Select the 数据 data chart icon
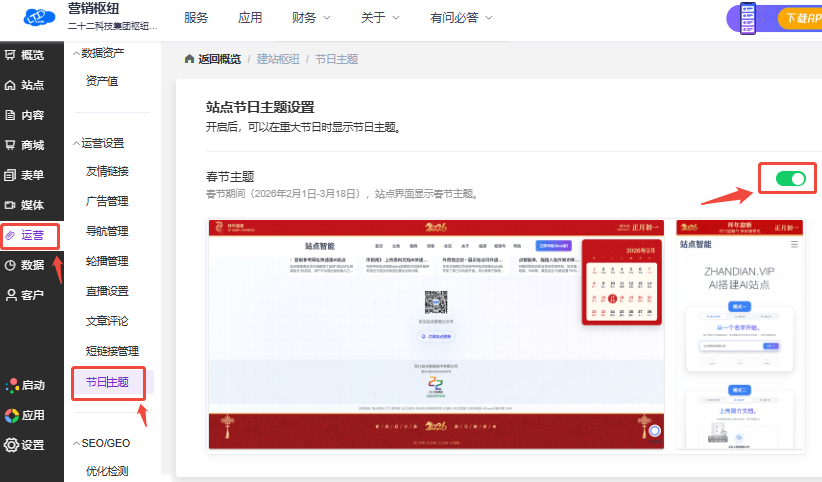822x482 pixels. click(11, 265)
